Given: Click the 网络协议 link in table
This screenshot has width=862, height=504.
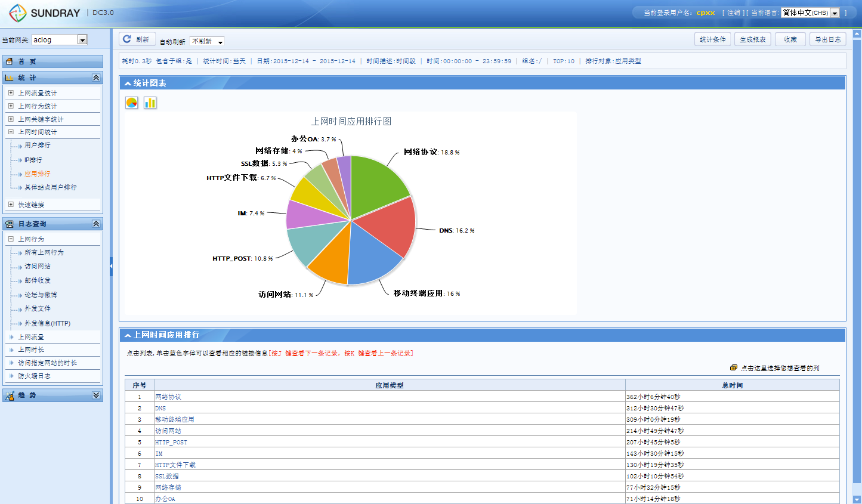Looking at the screenshot, I should (168, 397).
